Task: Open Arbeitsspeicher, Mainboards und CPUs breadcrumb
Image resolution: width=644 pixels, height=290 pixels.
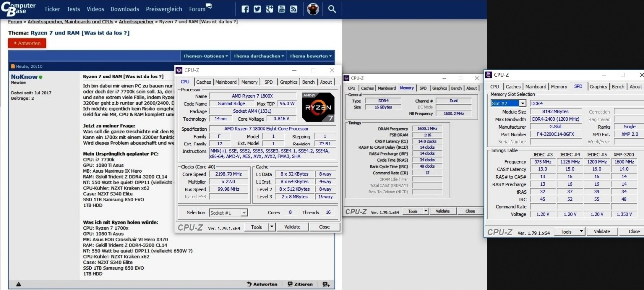Action: coord(71,22)
